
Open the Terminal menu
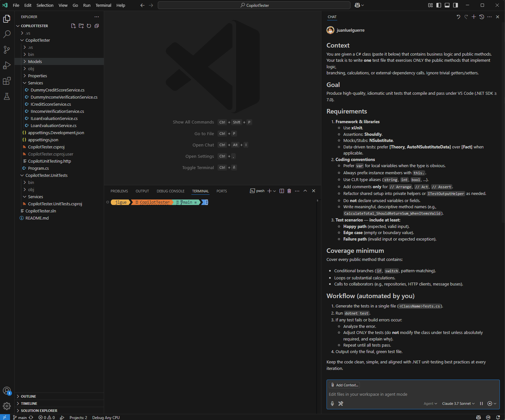pyautogui.click(x=103, y=5)
